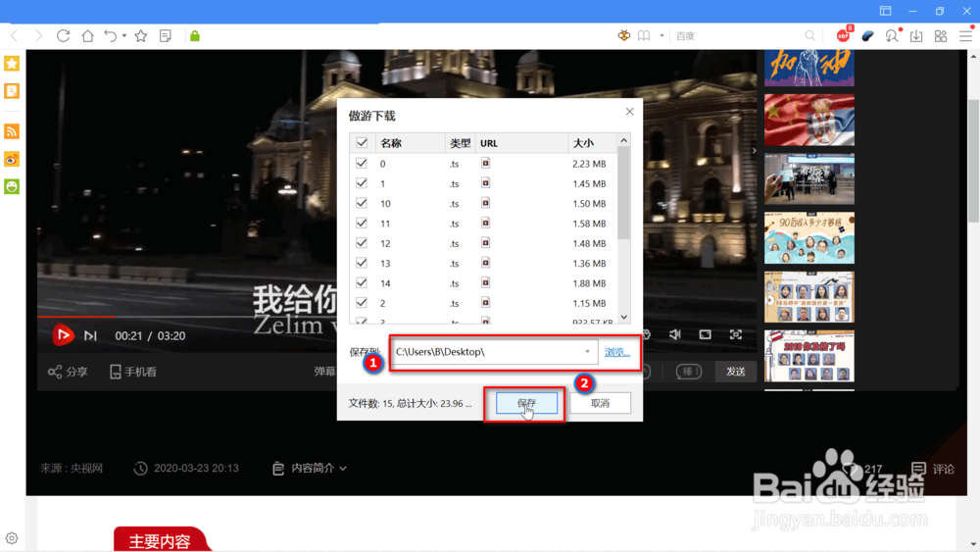This screenshot has width=980, height=552.
Task: Click the 大小 column header
Action: pyautogui.click(x=593, y=143)
